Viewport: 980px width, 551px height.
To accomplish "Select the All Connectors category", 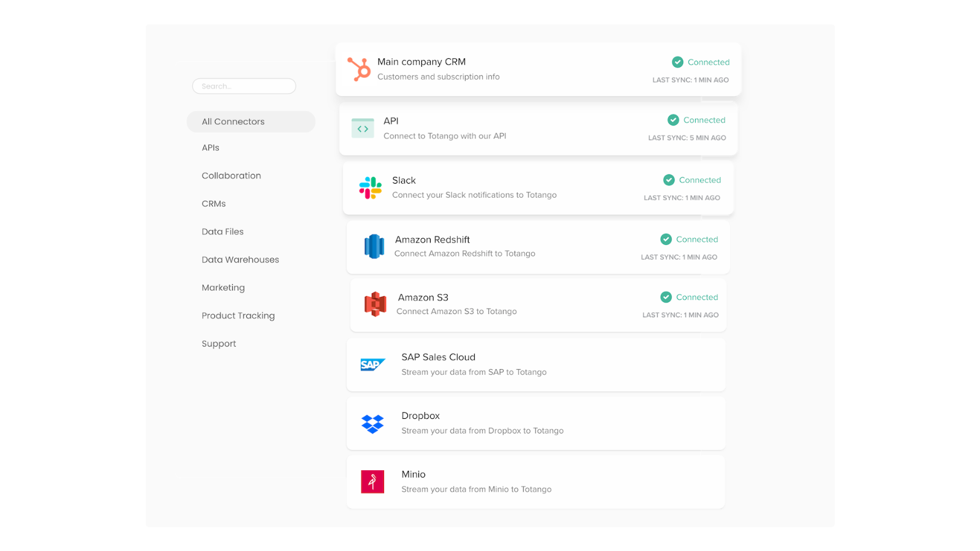I will 233,122.
